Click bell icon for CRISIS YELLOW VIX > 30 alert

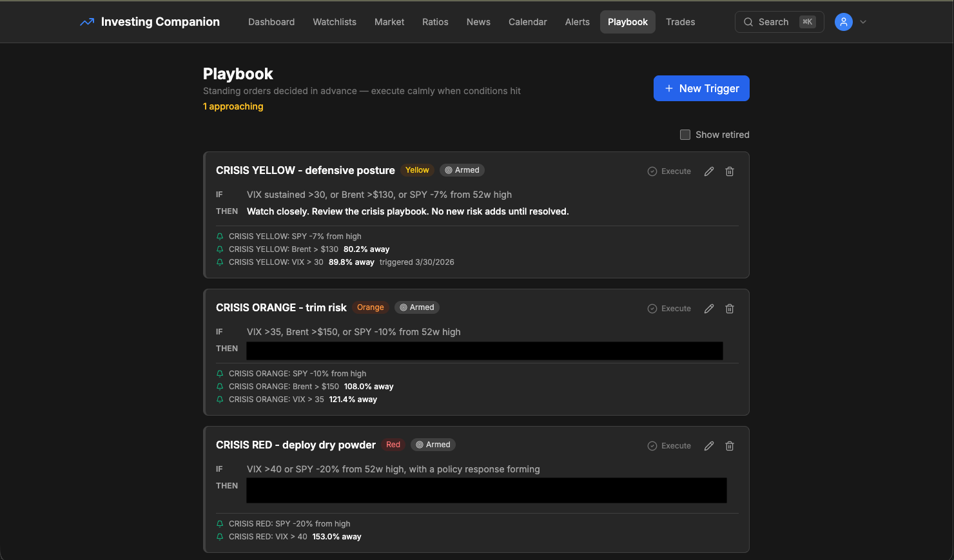220,262
